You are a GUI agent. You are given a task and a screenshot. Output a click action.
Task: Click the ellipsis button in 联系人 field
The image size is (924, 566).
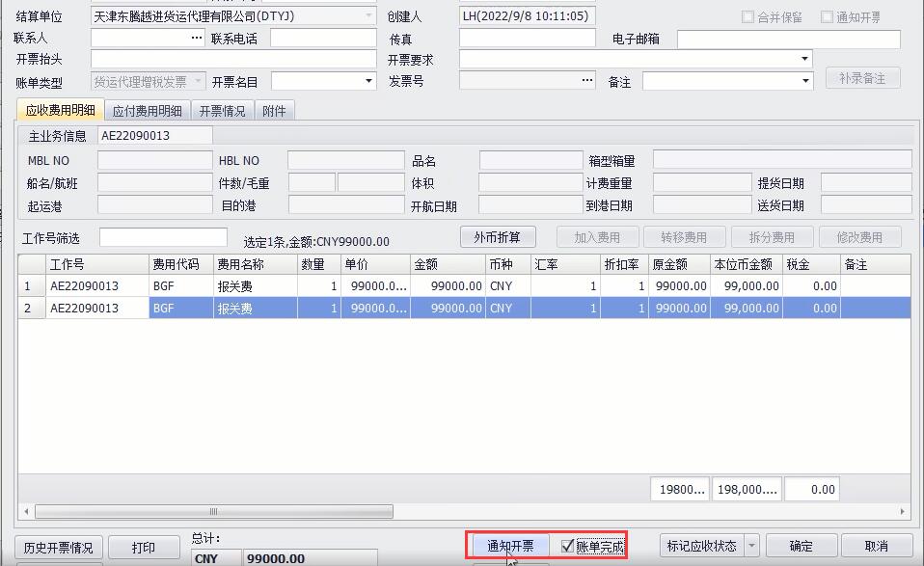click(197, 39)
